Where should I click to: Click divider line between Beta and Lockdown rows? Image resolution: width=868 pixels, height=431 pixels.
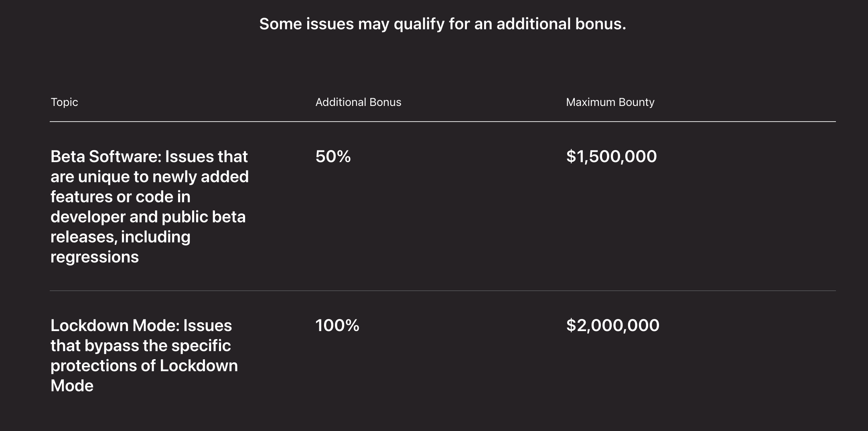click(x=442, y=291)
